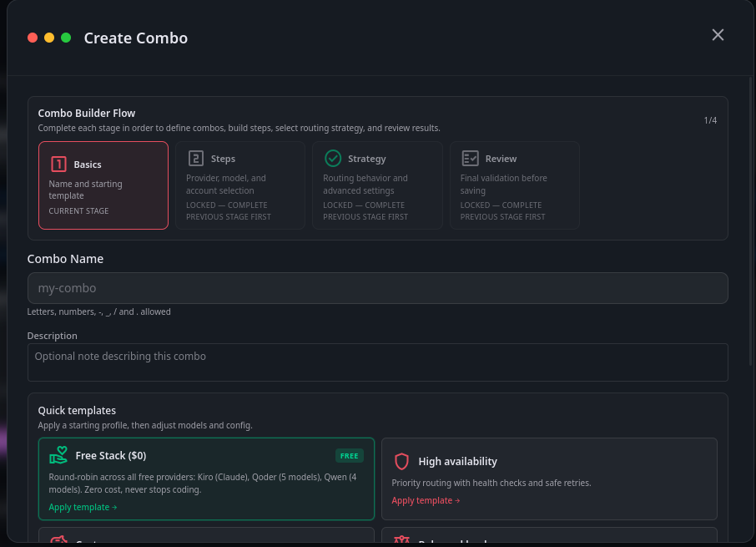Viewport: 756px width, 547px height.
Task: Click the checklist icon beside Review
Action: [470, 158]
